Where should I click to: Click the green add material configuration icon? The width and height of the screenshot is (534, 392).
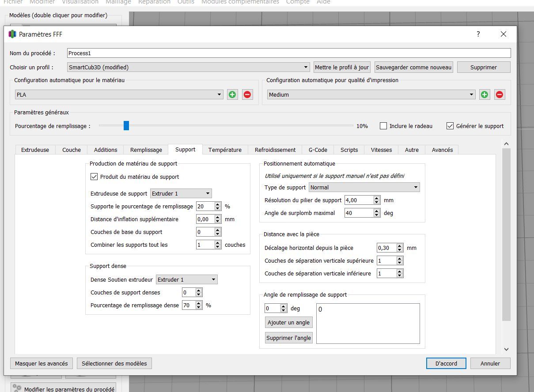point(232,94)
